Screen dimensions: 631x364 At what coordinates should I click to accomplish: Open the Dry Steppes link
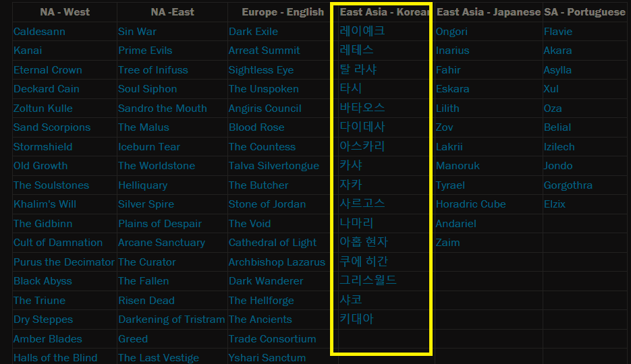[43, 320]
